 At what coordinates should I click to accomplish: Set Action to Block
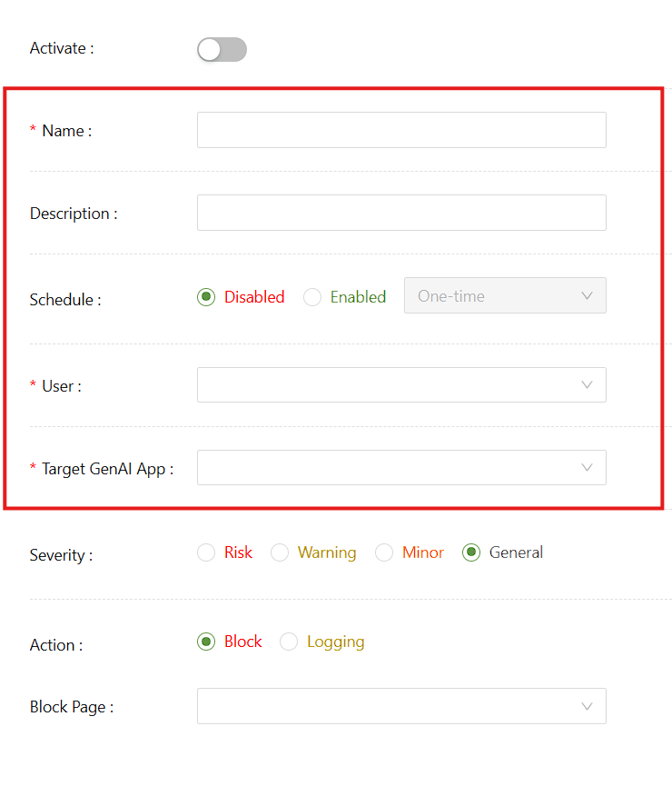[x=206, y=642]
